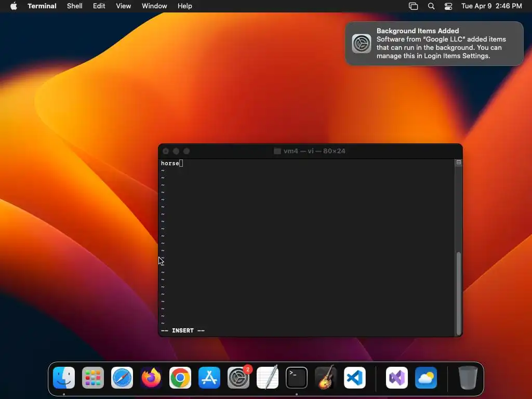Open Spotlight search in menu bar
This screenshot has height=399, width=532.
pos(431,6)
